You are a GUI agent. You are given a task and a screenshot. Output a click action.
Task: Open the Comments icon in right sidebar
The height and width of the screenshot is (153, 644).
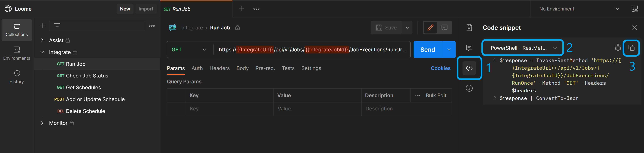(469, 48)
